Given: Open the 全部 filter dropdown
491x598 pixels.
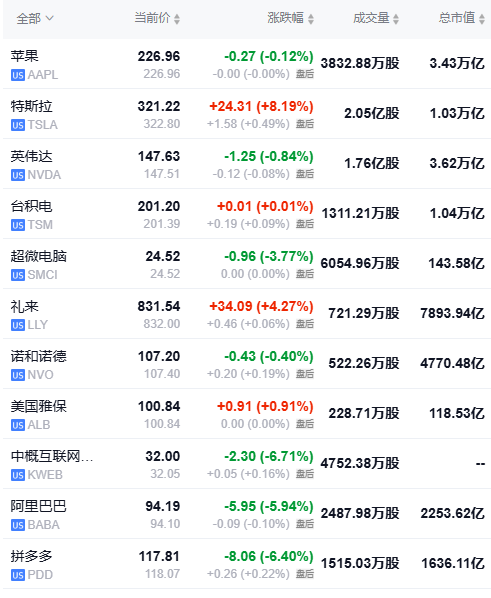Looking at the screenshot, I should pyautogui.click(x=35, y=18).
